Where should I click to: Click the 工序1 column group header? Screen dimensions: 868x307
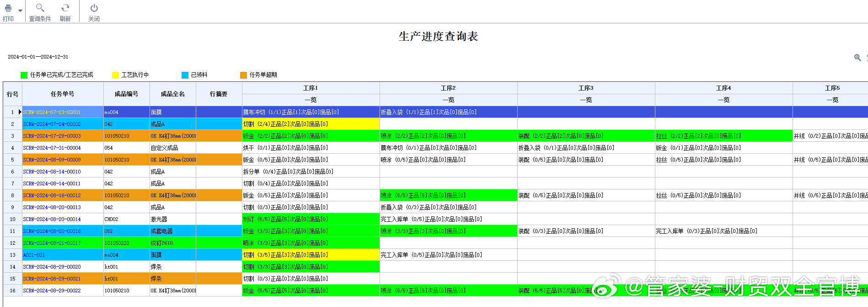(x=311, y=88)
